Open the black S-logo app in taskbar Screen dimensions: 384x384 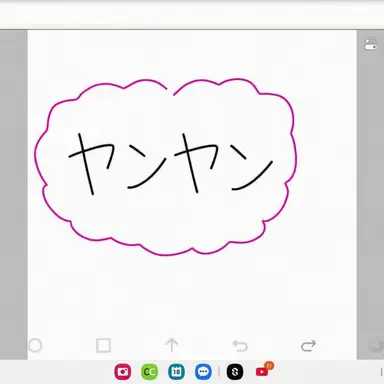tap(235, 372)
